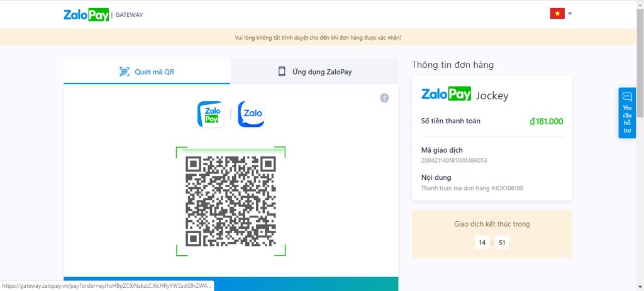Image resolution: width=644 pixels, height=291 pixels.
Task: Click transaction code 200421140181000486053
Action: tap(454, 160)
